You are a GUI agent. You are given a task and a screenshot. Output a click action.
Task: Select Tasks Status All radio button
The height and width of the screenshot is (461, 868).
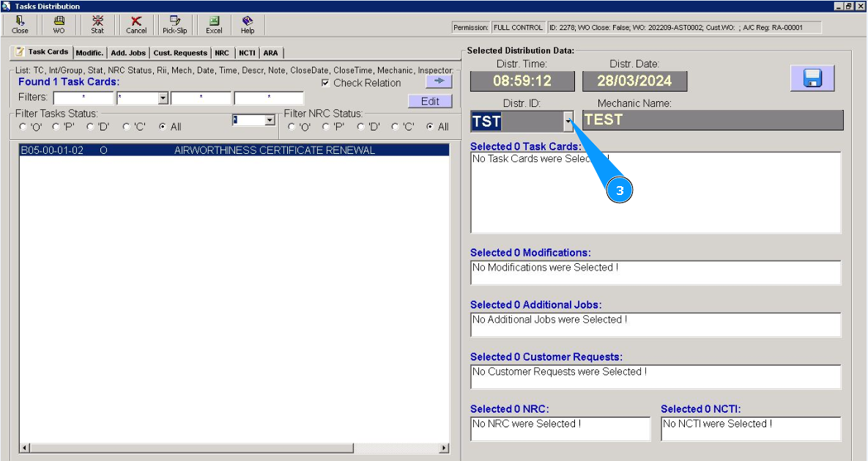click(x=162, y=127)
